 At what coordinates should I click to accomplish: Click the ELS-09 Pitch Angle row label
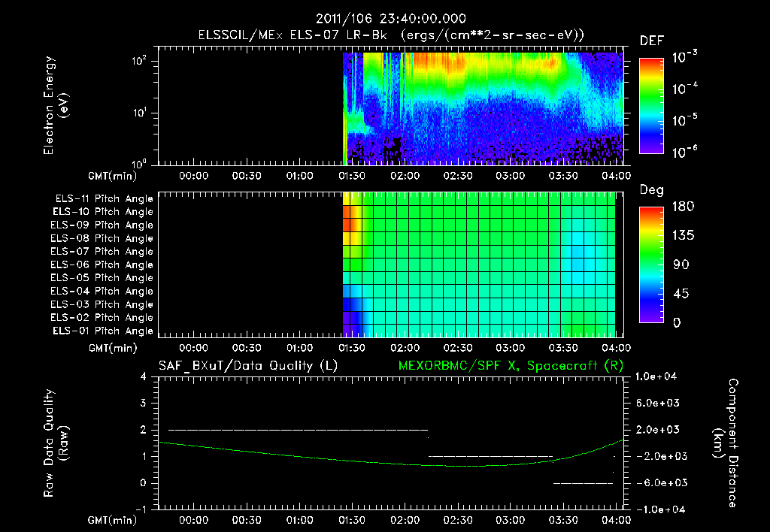[x=102, y=225]
